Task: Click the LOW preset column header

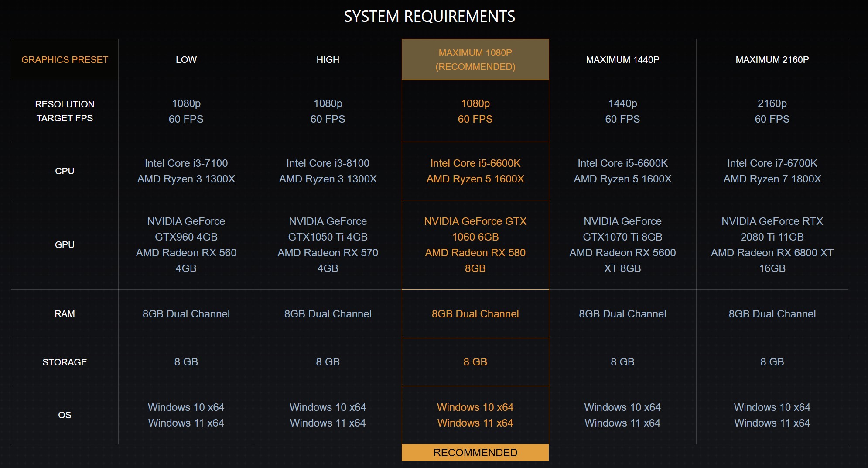Action: [x=186, y=60]
